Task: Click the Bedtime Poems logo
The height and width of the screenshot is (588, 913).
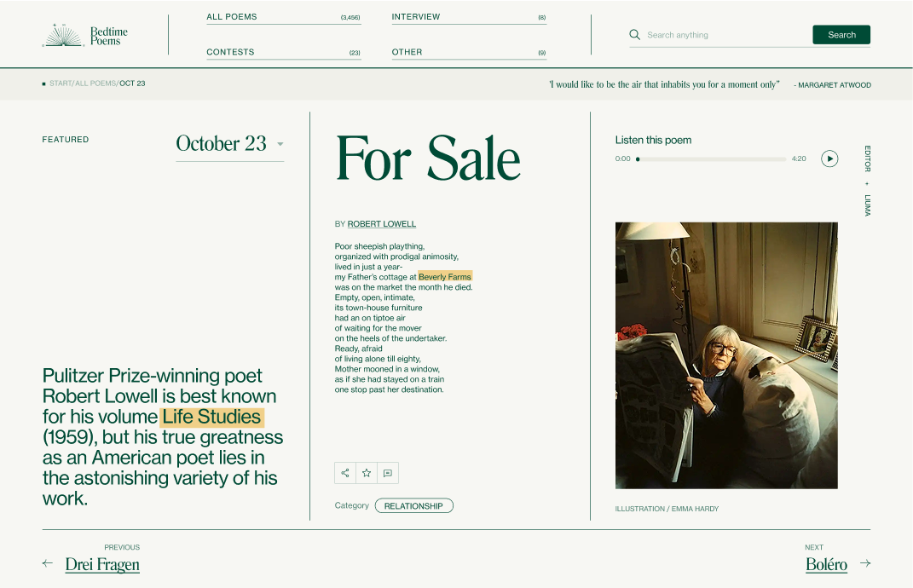Action: pyautogui.click(x=85, y=36)
